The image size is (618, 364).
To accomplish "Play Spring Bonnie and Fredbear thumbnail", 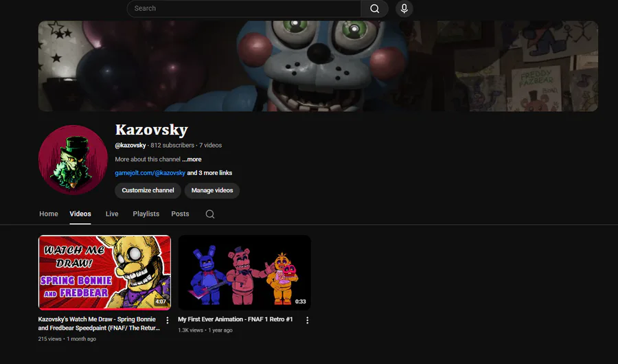I will (104, 273).
